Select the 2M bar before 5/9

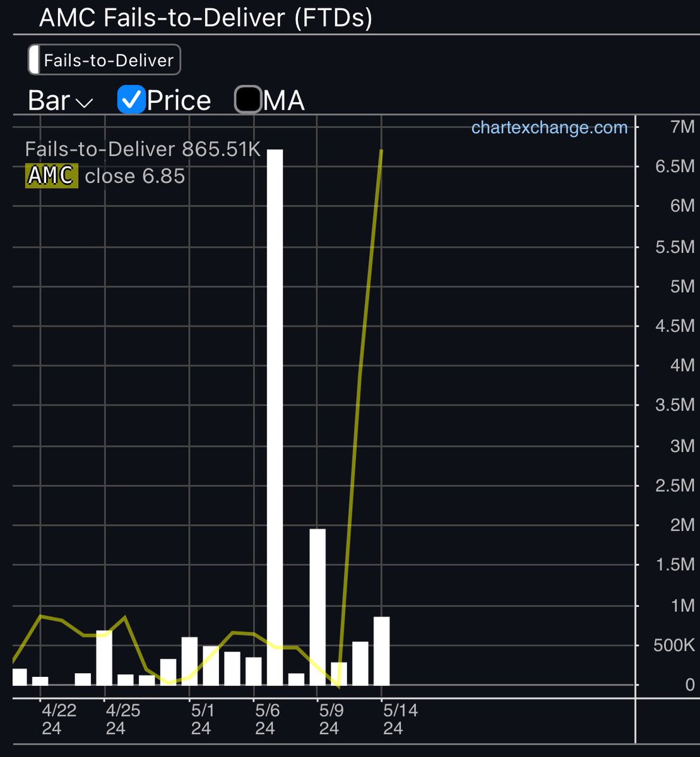tap(317, 607)
